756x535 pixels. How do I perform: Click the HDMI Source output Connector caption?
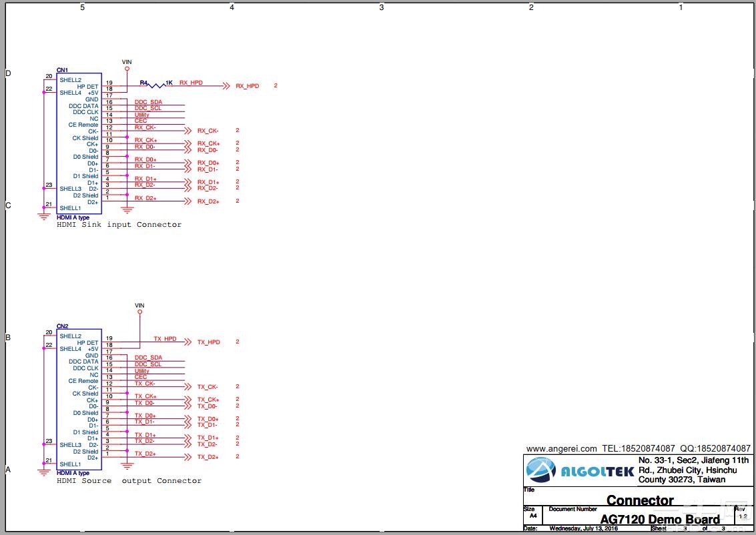(x=129, y=480)
